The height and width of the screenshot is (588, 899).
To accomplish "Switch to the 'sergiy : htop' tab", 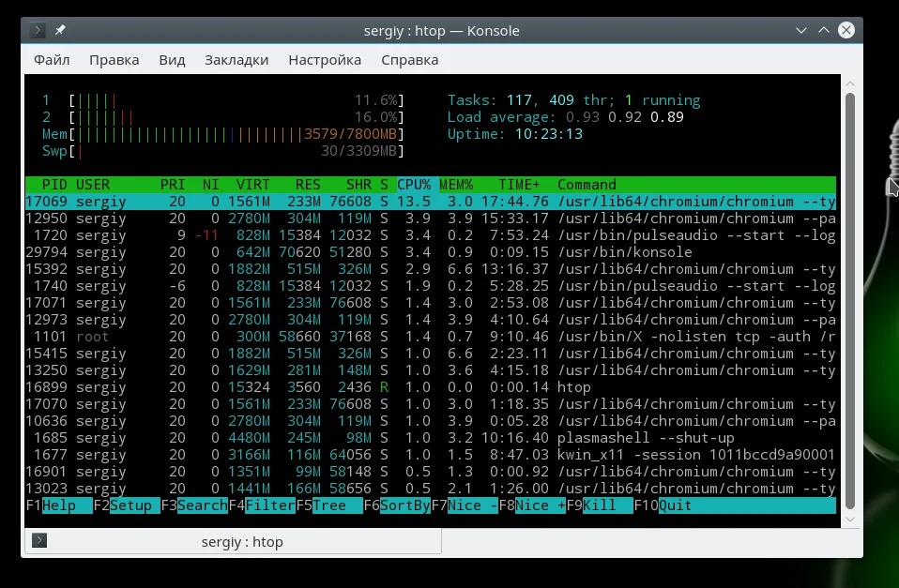I will 241,541.
